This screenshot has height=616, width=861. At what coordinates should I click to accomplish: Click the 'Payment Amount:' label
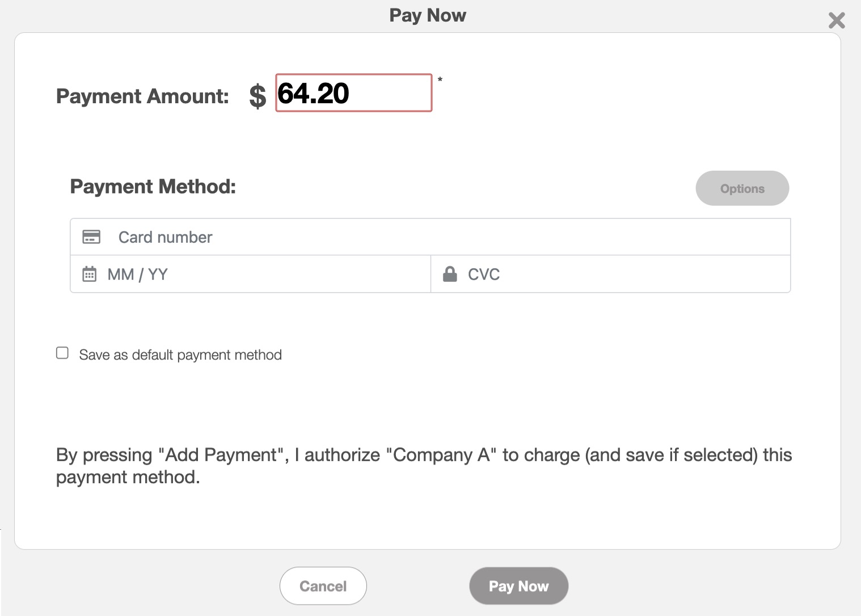tap(142, 96)
